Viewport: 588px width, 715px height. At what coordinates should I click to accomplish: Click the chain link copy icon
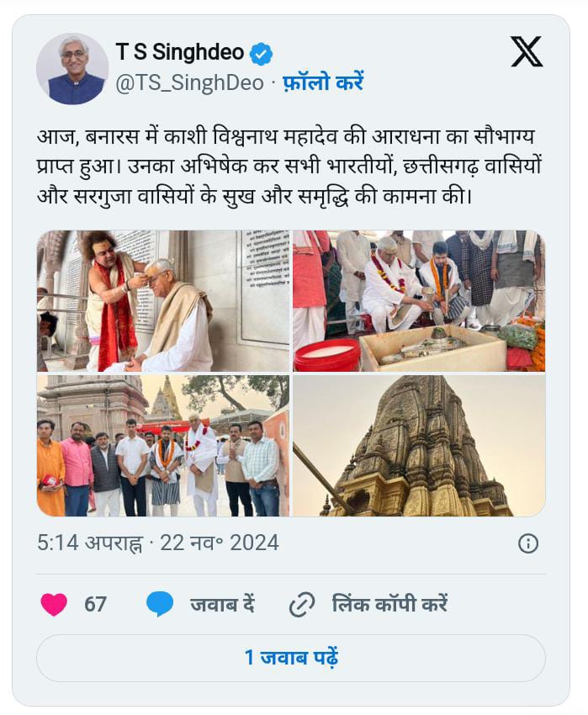302,605
